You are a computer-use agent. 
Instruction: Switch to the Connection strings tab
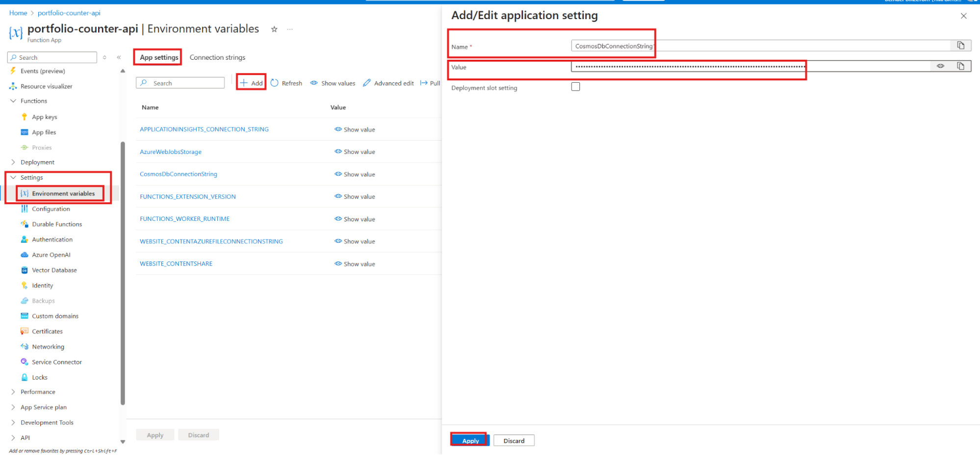[x=217, y=57]
